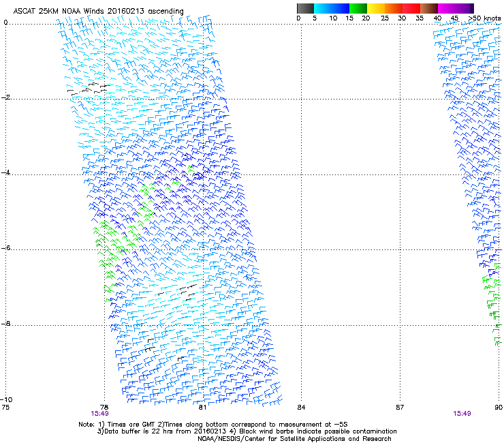Click the longitude axis label '90'
The height and width of the screenshot is (443, 504).
coord(499,408)
